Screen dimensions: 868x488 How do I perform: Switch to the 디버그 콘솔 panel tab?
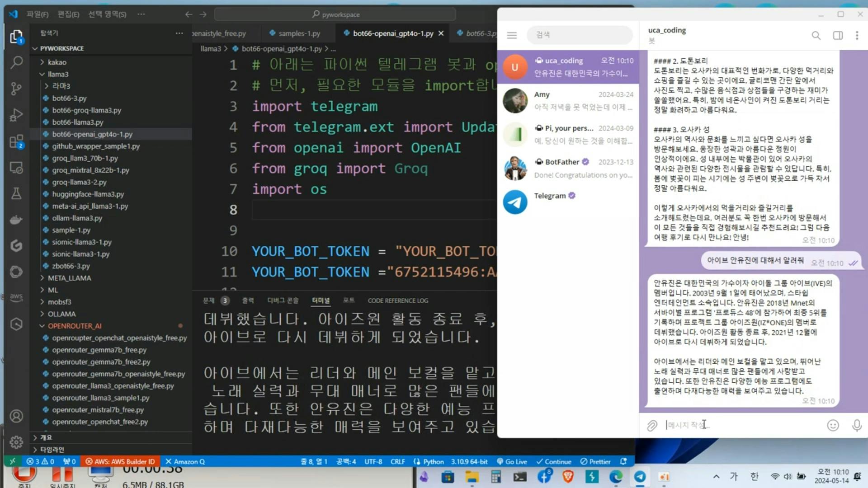(x=283, y=300)
